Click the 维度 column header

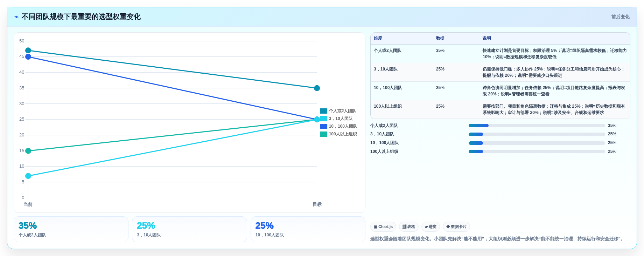[378, 38]
